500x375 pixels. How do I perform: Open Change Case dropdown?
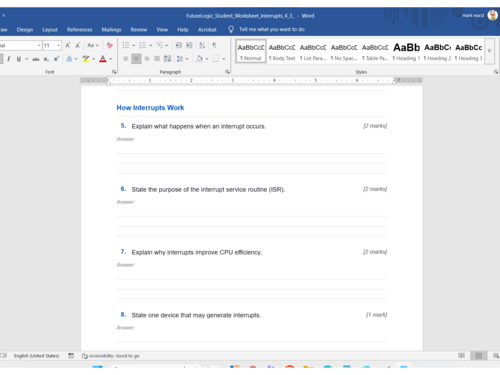93,45
